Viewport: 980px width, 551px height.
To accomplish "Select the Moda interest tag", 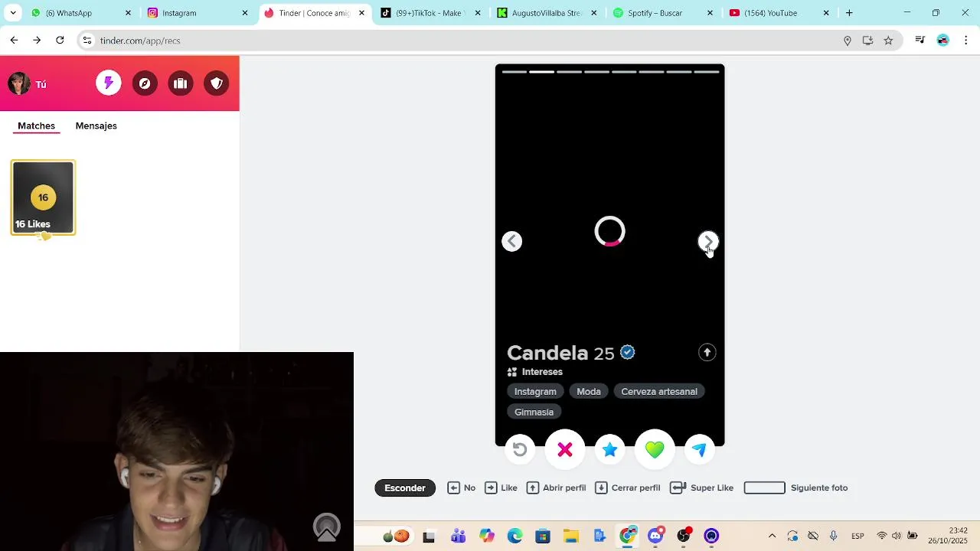I will 589,391.
